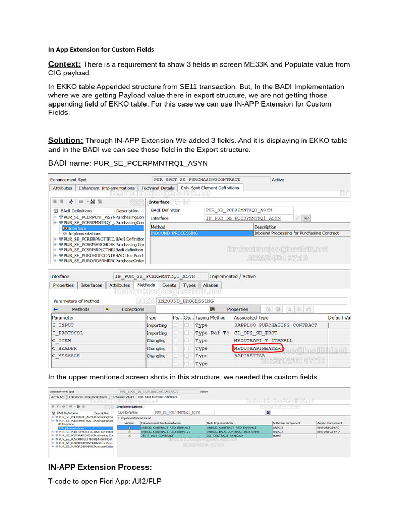Screen dimensions: 399x532
Task: Click the BAdI Definition field in the Interface panel
Action: 249,210
